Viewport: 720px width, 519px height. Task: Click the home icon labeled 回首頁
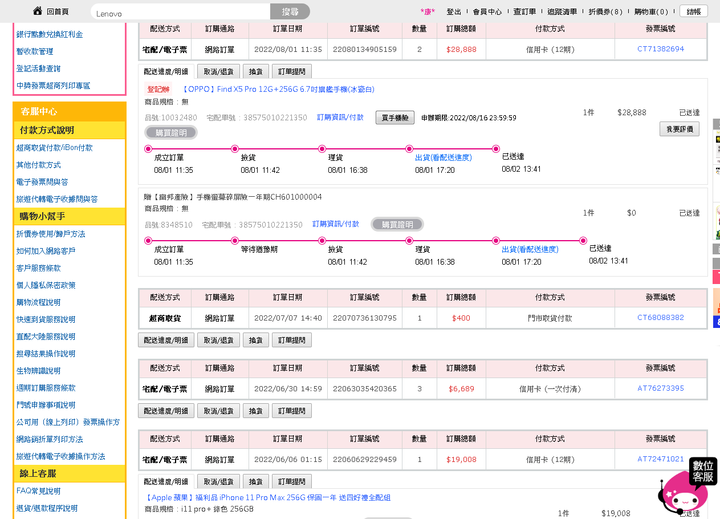click(51, 11)
